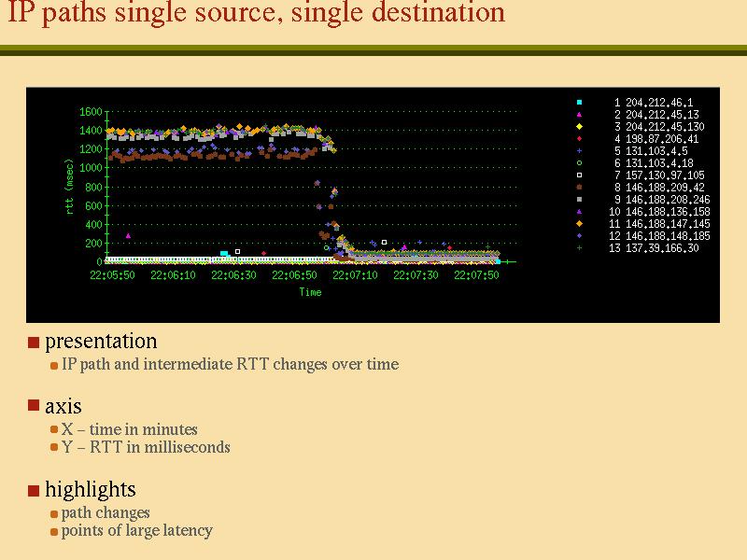Viewport: 747px width, 560px height.
Task: Click the red bullet beside 'presentation'
Action: click(x=34, y=342)
